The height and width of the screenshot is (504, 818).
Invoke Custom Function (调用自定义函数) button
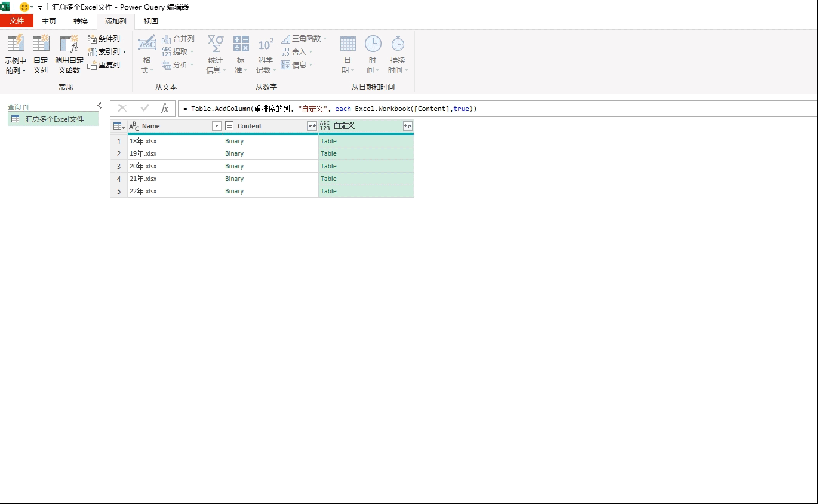click(x=69, y=54)
